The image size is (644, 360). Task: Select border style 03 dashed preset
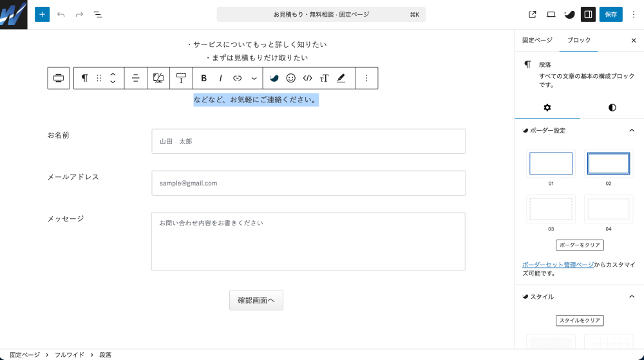pos(551,209)
